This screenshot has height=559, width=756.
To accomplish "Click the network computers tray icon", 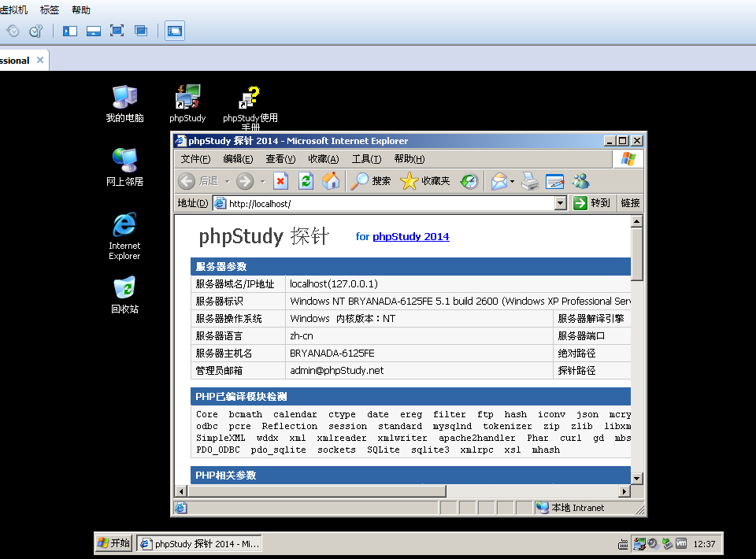I will [x=639, y=544].
